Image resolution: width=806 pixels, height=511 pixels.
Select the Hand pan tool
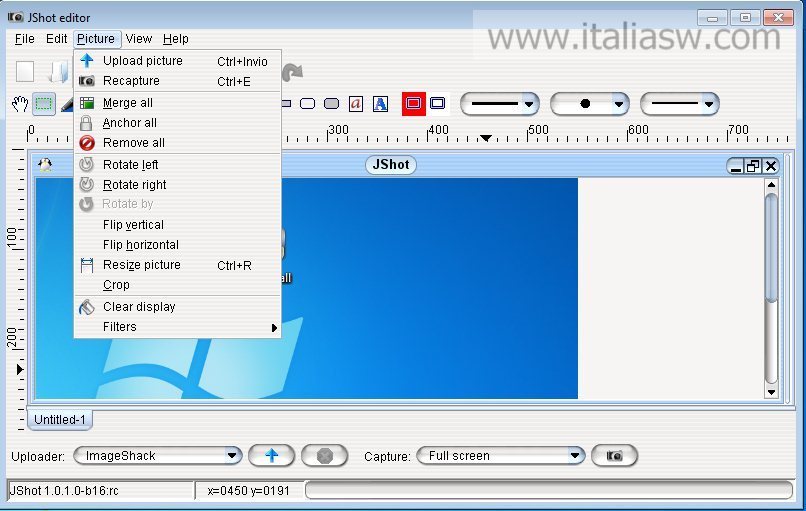coord(21,104)
